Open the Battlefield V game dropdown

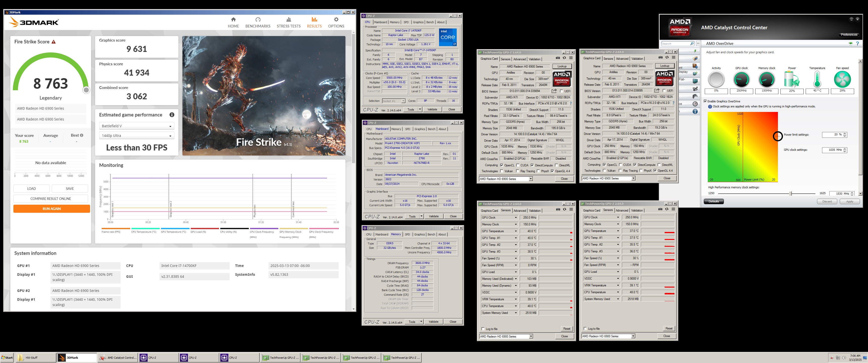137,126
